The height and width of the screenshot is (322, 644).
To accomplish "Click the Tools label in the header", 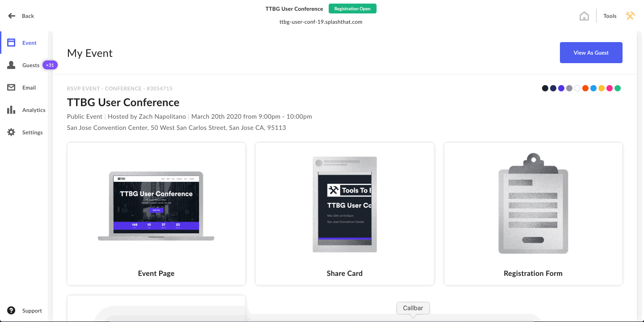I will tap(610, 16).
